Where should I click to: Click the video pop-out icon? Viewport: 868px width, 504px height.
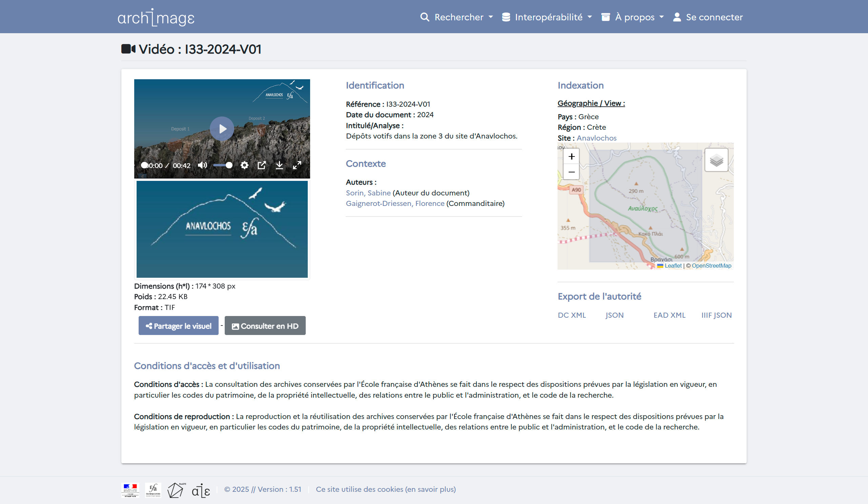click(x=262, y=165)
